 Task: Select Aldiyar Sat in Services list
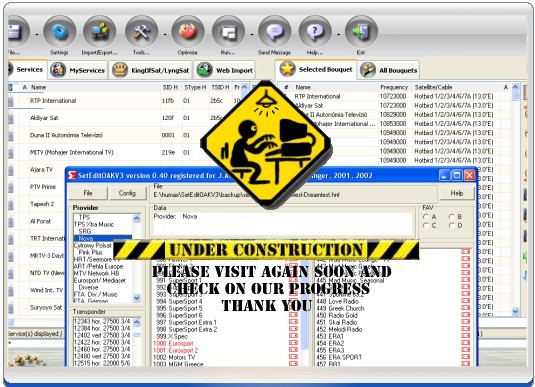tap(44, 118)
